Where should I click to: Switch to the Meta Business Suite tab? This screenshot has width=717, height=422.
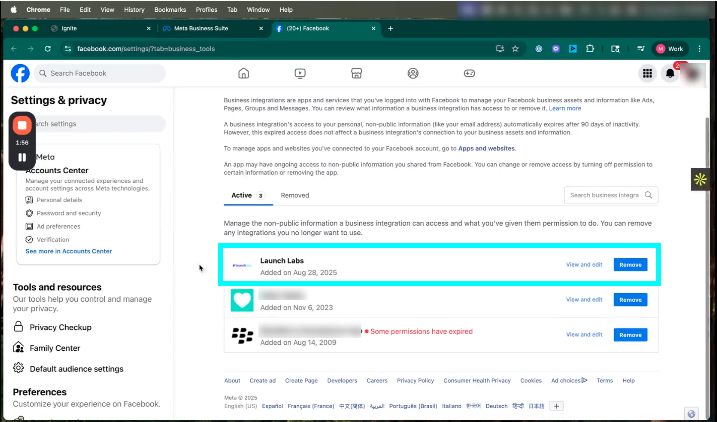point(213,28)
